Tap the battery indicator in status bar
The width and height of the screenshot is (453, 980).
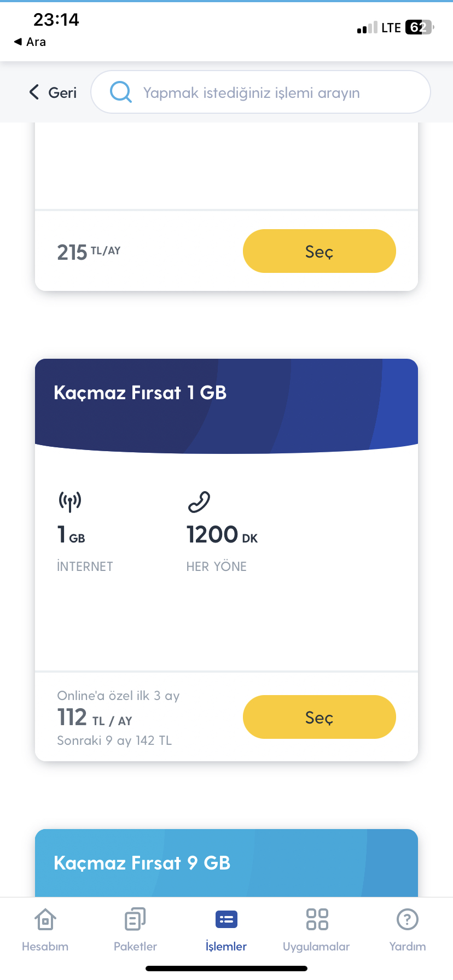click(420, 27)
